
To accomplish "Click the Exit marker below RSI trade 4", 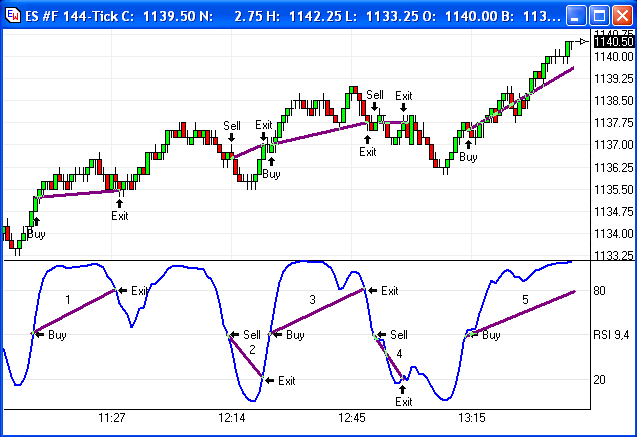I will pos(403,389).
